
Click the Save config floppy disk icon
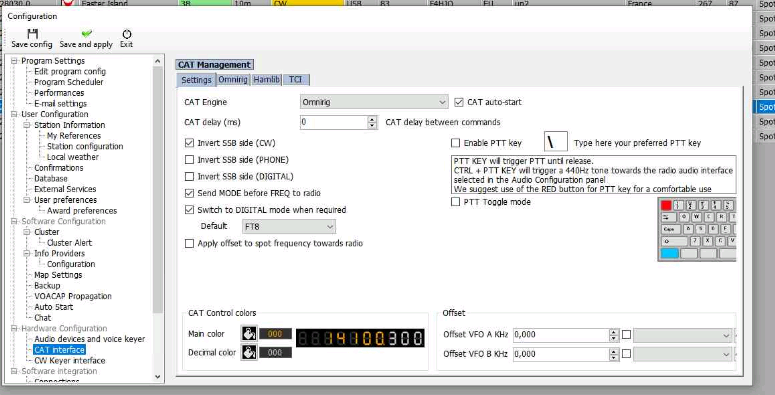(x=33, y=34)
